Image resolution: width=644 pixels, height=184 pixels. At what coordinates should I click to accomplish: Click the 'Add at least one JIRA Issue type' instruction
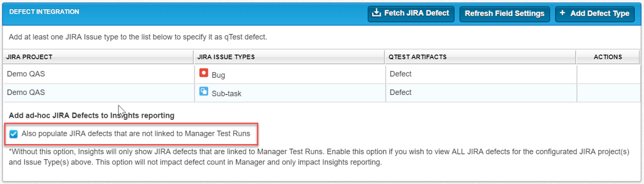pos(138,37)
